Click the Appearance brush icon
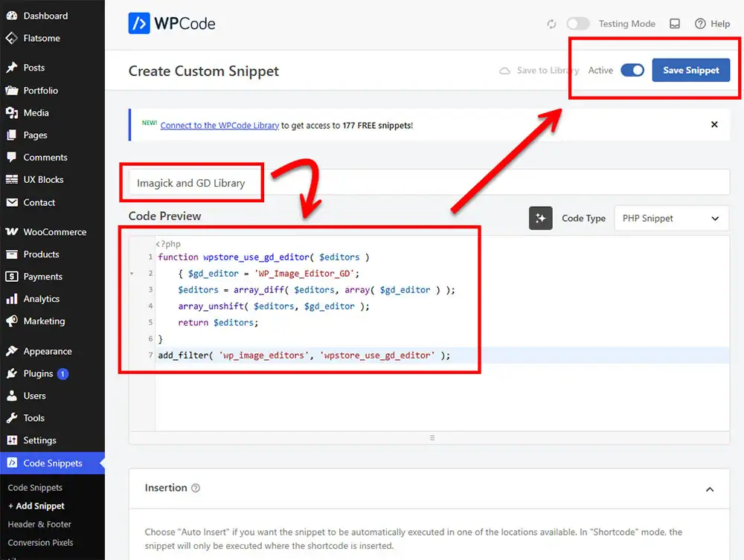Image resolution: width=744 pixels, height=560 pixels. [12, 351]
